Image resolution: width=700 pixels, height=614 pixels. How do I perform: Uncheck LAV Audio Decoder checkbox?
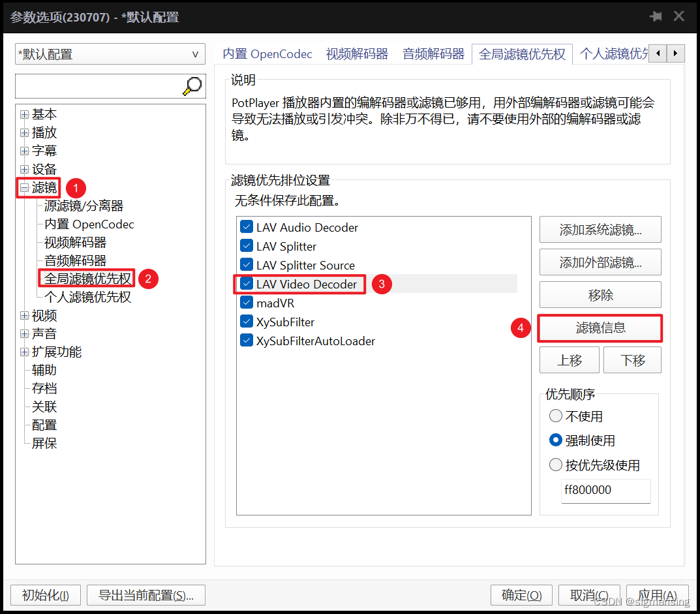[247, 227]
